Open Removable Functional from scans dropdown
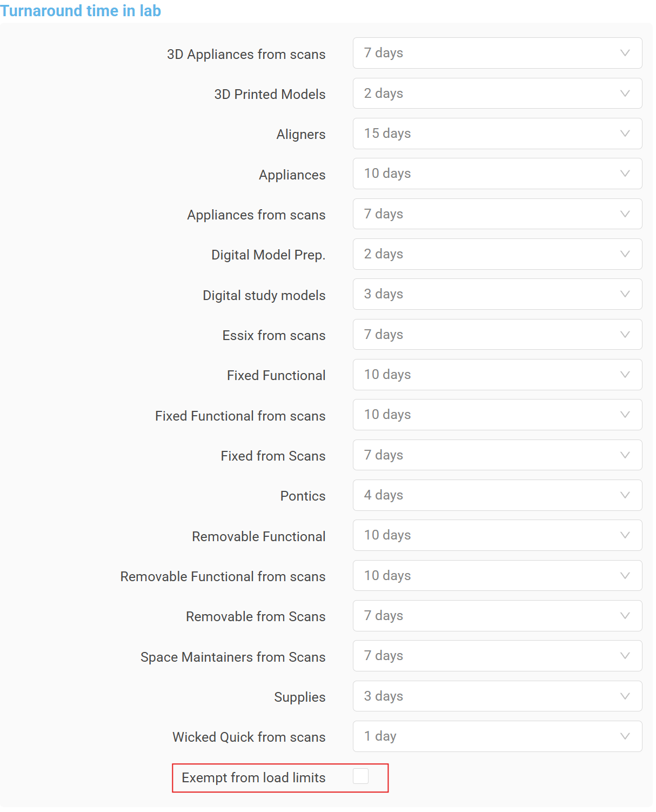656x812 pixels. pyautogui.click(x=497, y=576)
